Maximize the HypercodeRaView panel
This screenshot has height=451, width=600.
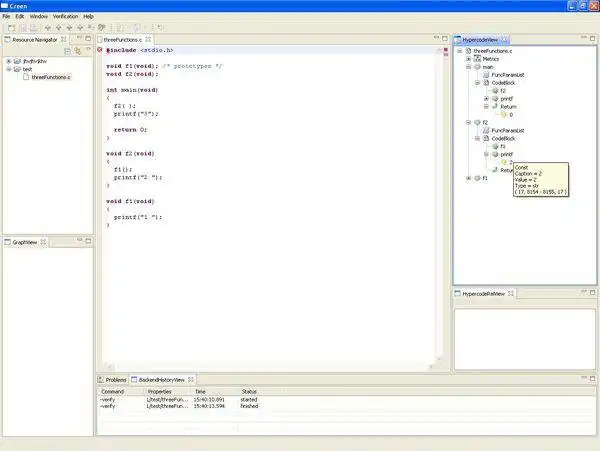click(x=592, y=292)
